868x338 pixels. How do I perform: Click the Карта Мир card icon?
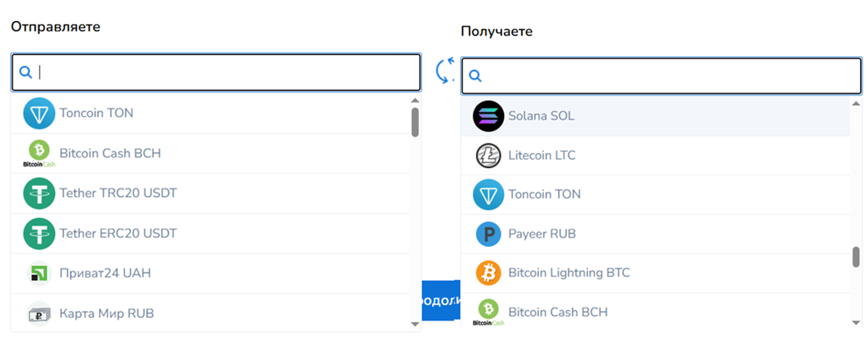pos(39,314)
